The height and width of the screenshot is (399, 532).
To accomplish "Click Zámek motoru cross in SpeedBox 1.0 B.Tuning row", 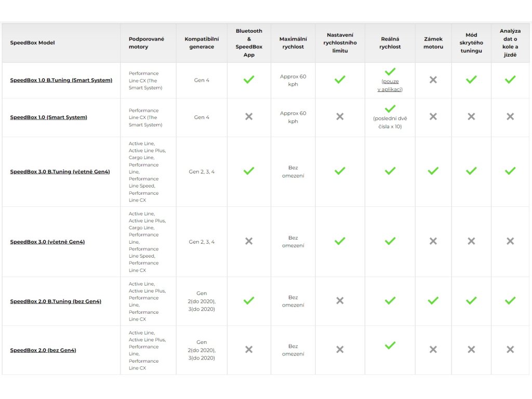I will (433, 79).
